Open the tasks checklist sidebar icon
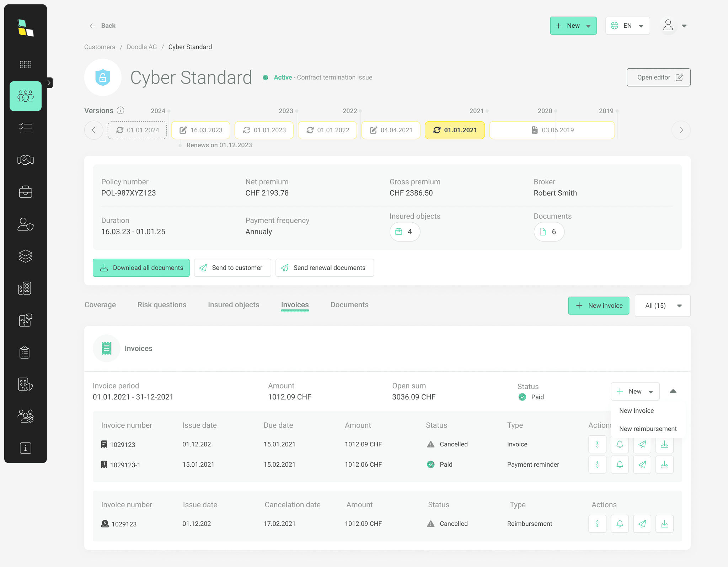Image resolution: width=728 pixels, height=567 pixels. tap(26, 128)
